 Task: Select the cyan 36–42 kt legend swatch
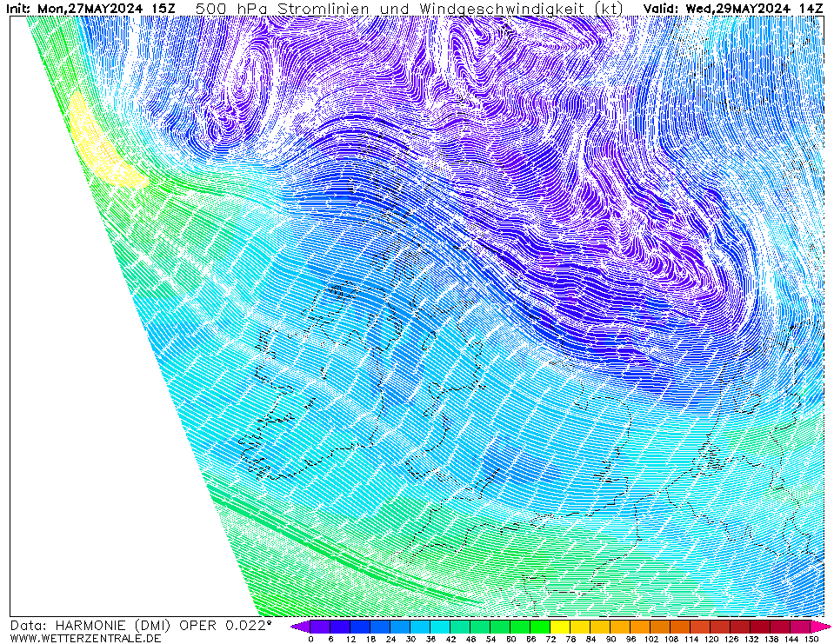tap(440, 627)
